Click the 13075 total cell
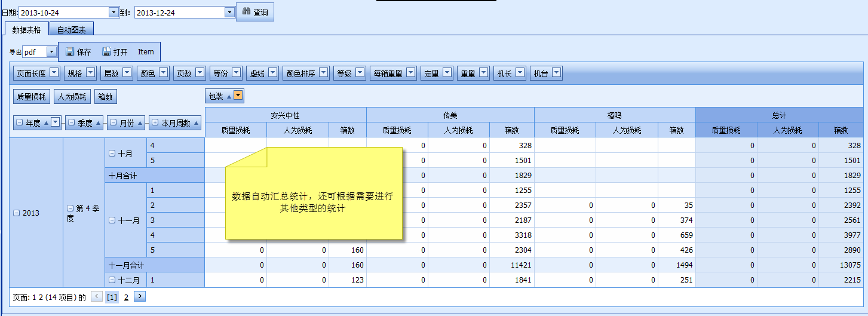 point(841,265)
